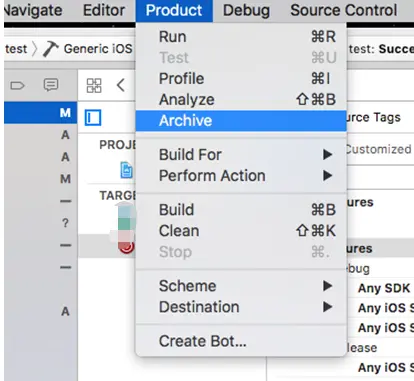Choose Run from the Product menu

coord(241,37)
